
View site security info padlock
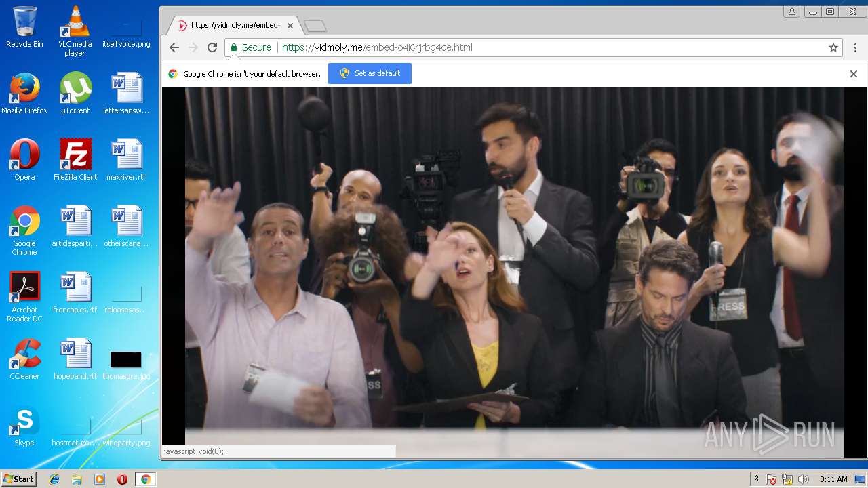pos(234,47)
